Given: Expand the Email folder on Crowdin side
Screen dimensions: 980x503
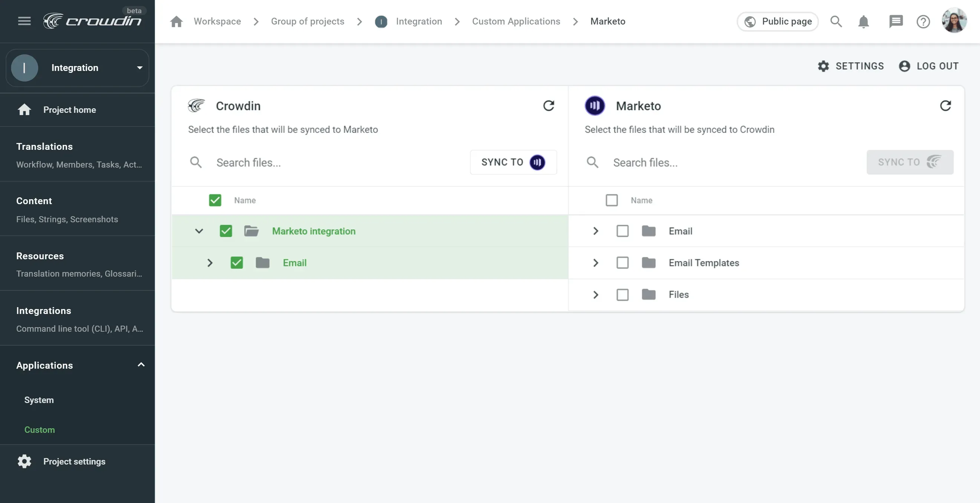Looking at the screenshot, I should pyautogui.click(x=210, y=263).
